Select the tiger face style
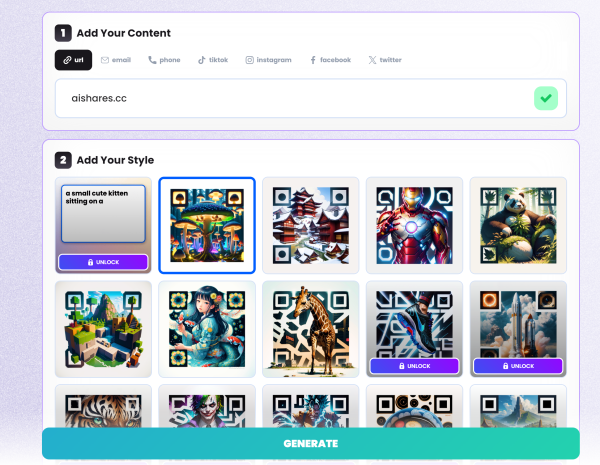Screen dimensions: 600x465 (x=103, y=406)
